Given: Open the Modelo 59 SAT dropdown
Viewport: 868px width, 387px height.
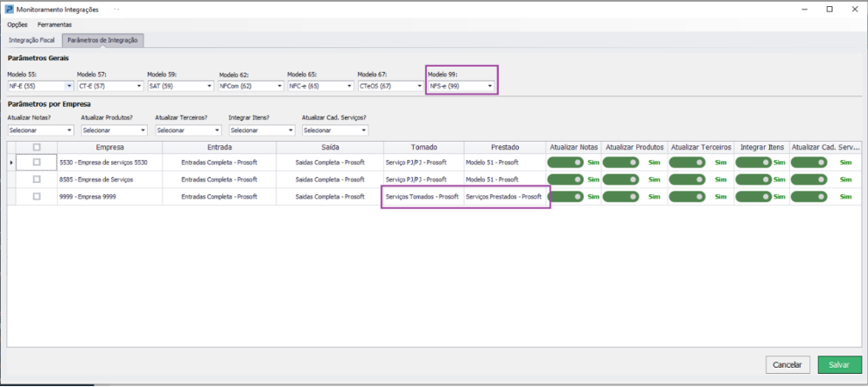Looking at the screenshot, I should [180, 86].
